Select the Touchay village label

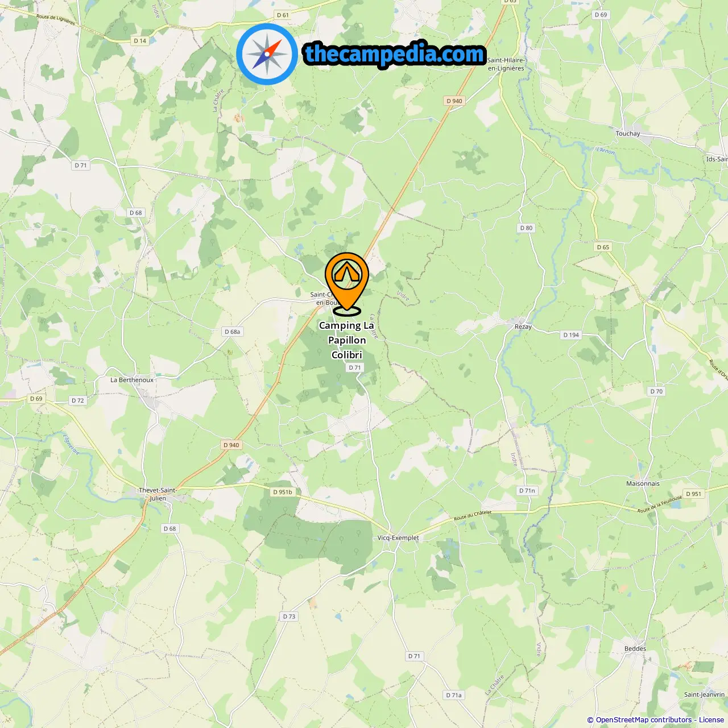(628, 134)
